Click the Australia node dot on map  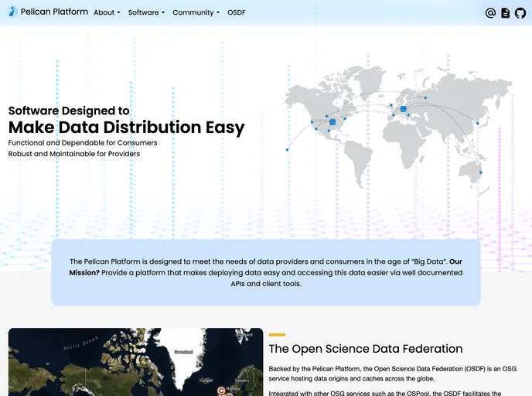(x=481, y=172)
